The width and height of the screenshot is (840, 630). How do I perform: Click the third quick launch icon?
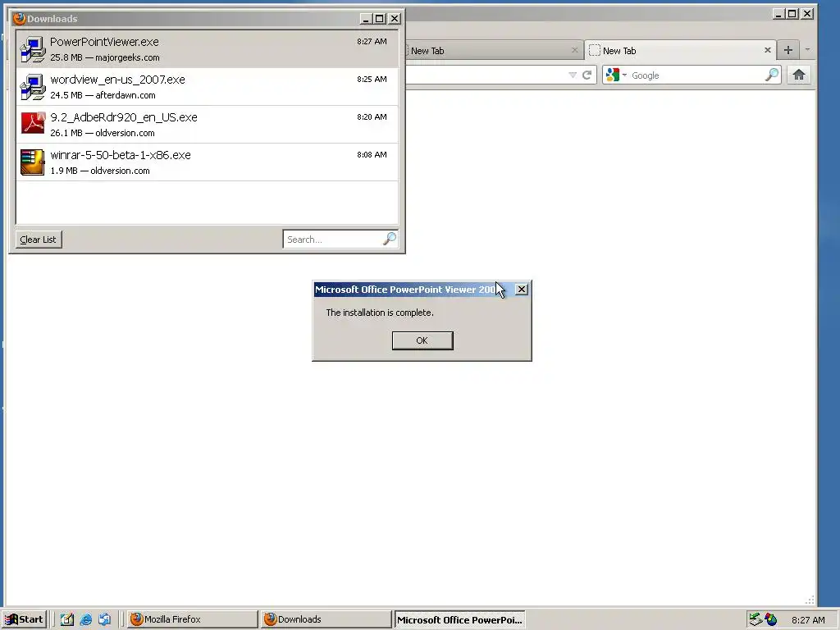[104, 619]
